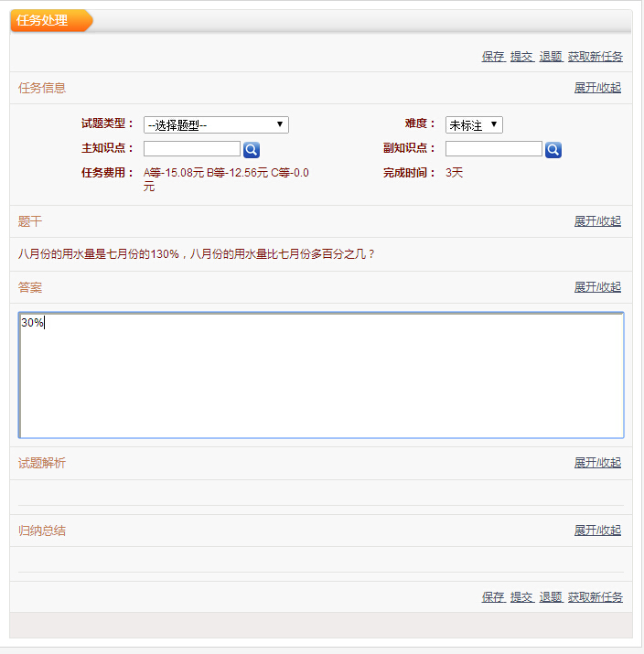
Task: Collapse the 任务信息 section
Action: point(597,88)
